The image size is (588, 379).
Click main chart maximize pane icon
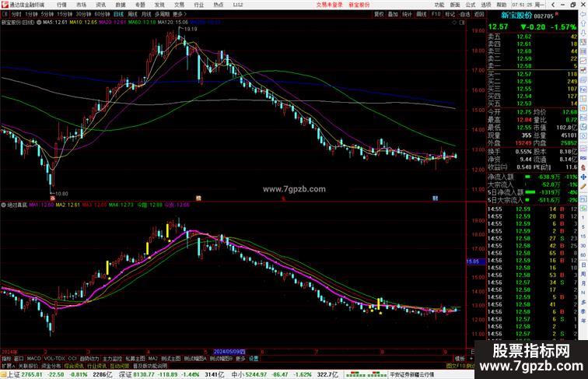click(462, 23)
